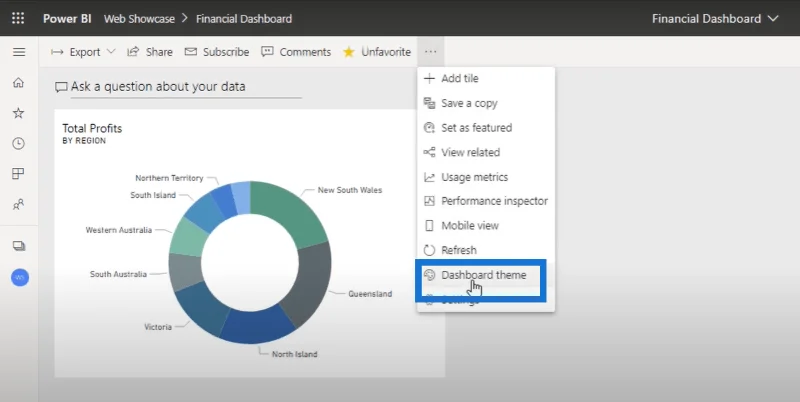Click the North Island label
This screenshot has width=800, height=402.
click(x=294, y=354)
